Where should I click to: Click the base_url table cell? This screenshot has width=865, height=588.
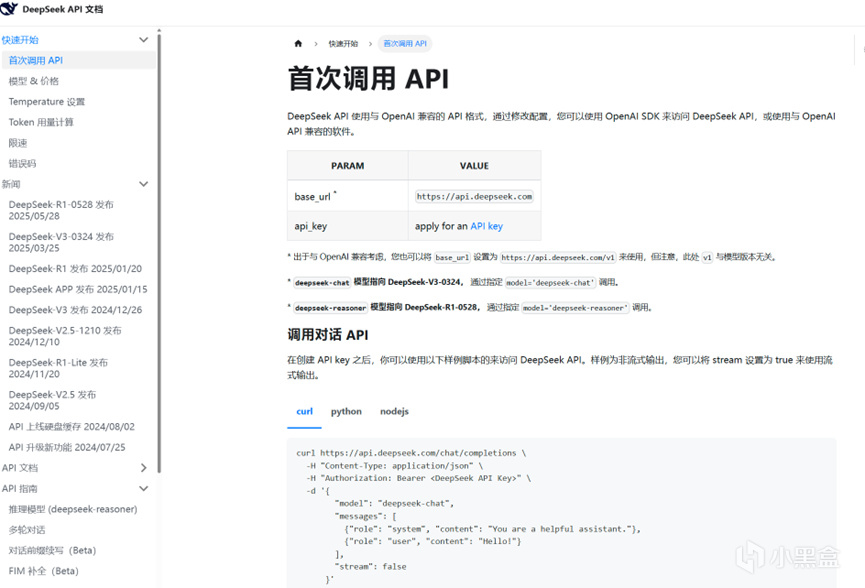pos(348,196)
